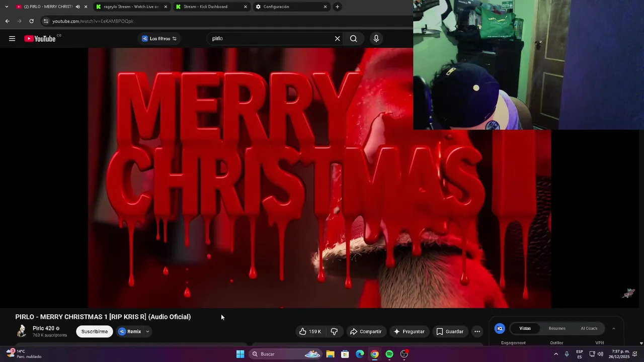This screenshot has width=644, height=362.
Task: Open the Remix button
Action: pyautogui.click(x=129, y=331)
